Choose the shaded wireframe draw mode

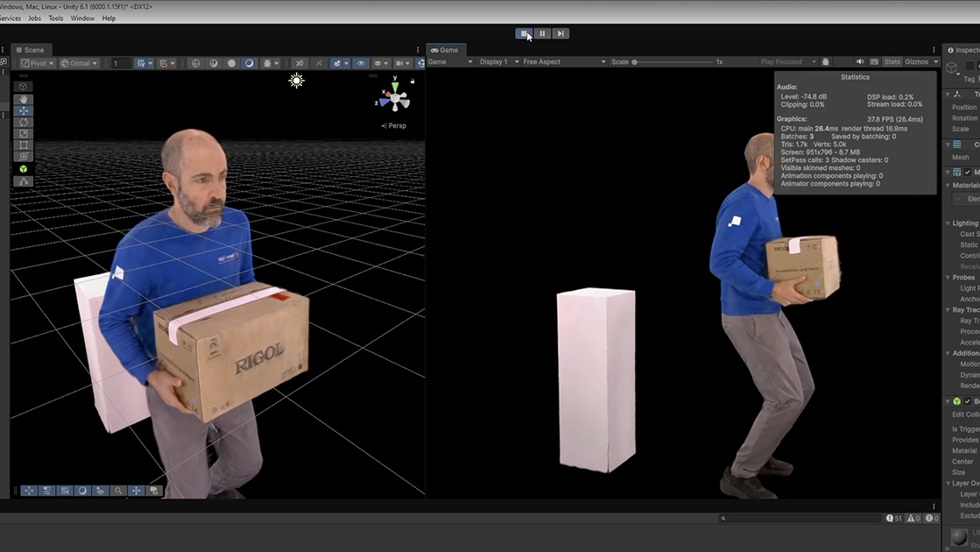tap(214, 63)
